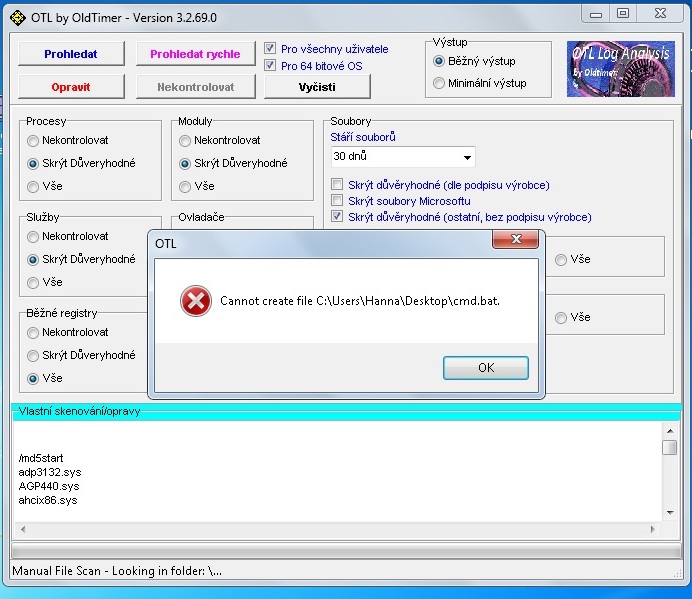
Task: Select Běžný výstup radio option
Action: (x=439, y=61)
